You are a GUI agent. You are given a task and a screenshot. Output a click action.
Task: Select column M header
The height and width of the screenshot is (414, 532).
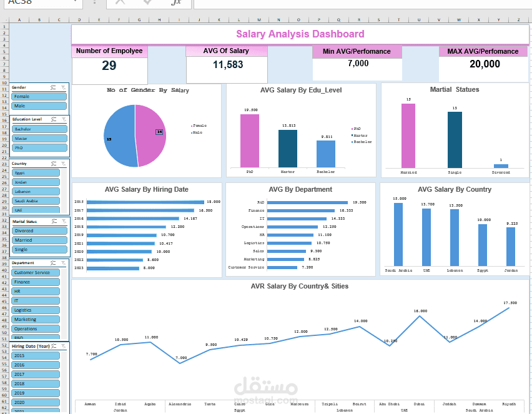point(259,20)
